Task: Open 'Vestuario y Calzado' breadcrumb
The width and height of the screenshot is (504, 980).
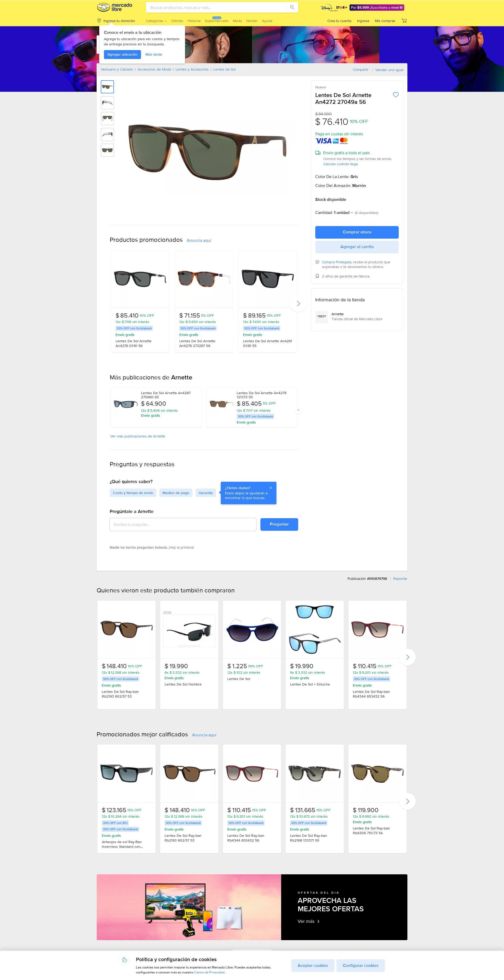Action: pos(117,69)
